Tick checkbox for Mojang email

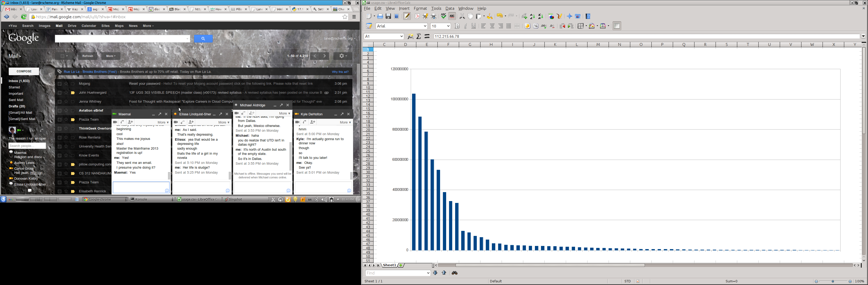[x=59, y=84]
